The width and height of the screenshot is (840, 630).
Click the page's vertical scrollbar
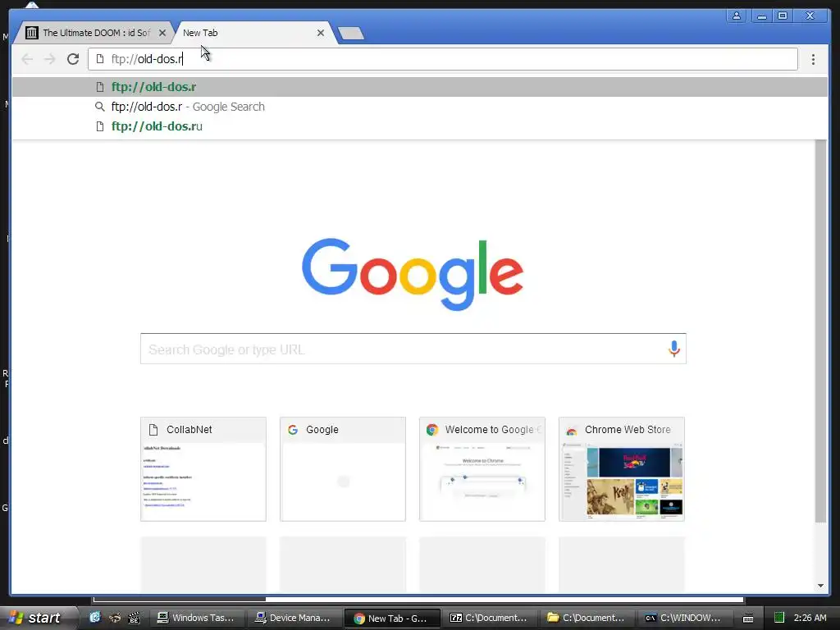(820, 331)
